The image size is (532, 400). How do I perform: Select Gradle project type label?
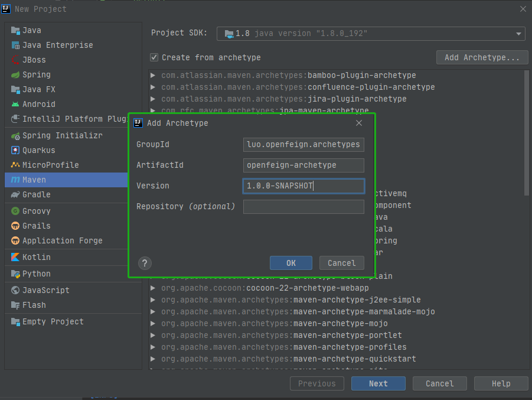36,194
